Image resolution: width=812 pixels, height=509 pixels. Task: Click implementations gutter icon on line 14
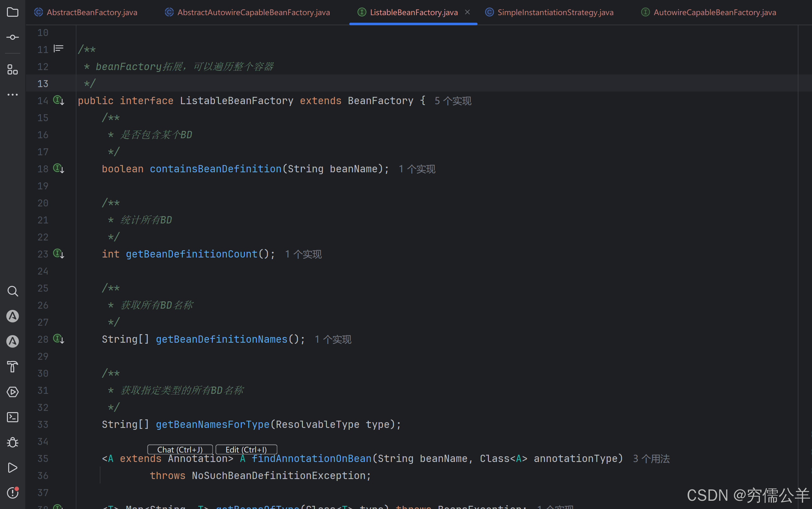59,100
